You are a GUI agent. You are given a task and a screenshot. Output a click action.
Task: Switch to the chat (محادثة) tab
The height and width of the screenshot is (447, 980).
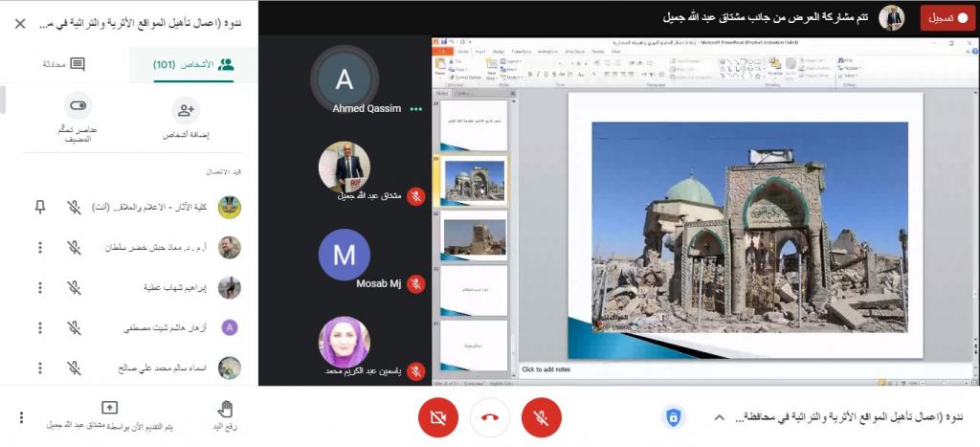click(x=65, y=64)
